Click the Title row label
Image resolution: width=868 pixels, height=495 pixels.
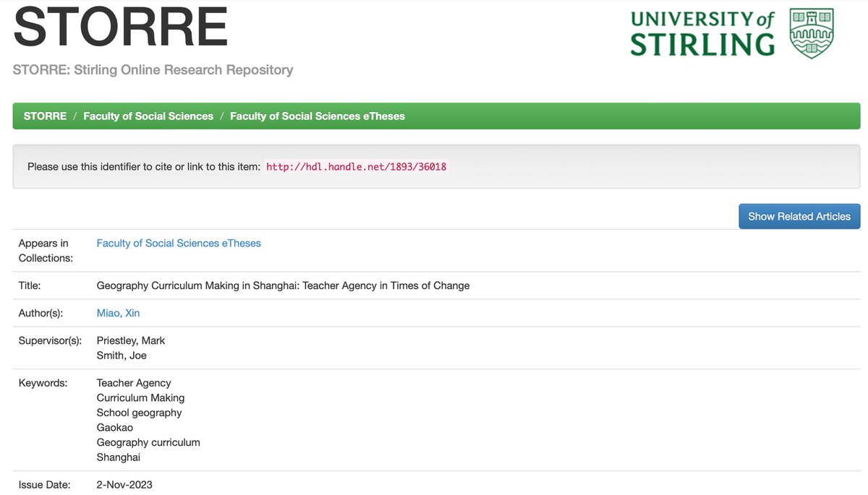[x=30, y=285]
